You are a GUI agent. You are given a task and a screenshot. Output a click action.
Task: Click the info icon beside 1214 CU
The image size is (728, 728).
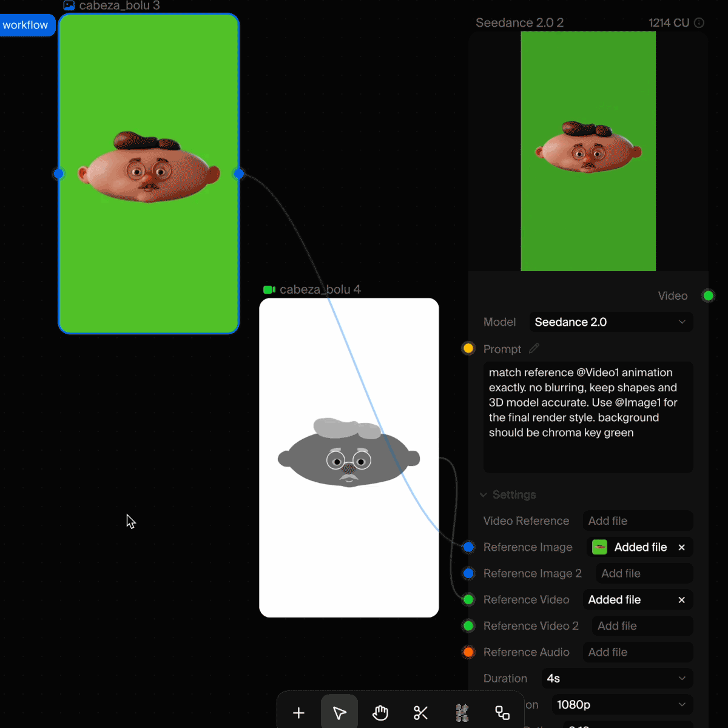click(699, 22)
